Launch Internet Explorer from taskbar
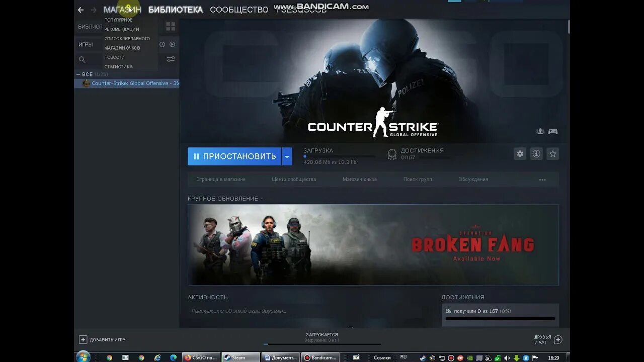The image size is (644, 362). coord(157,357)
